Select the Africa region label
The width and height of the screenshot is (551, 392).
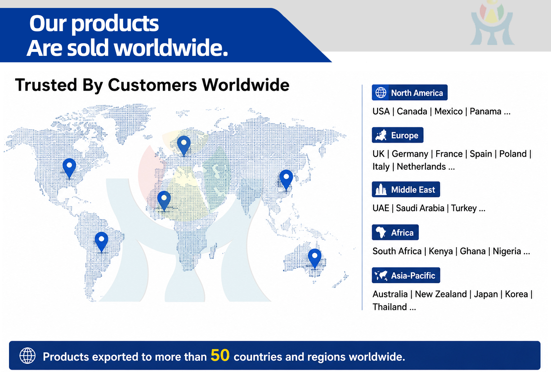tap(395, 232)
